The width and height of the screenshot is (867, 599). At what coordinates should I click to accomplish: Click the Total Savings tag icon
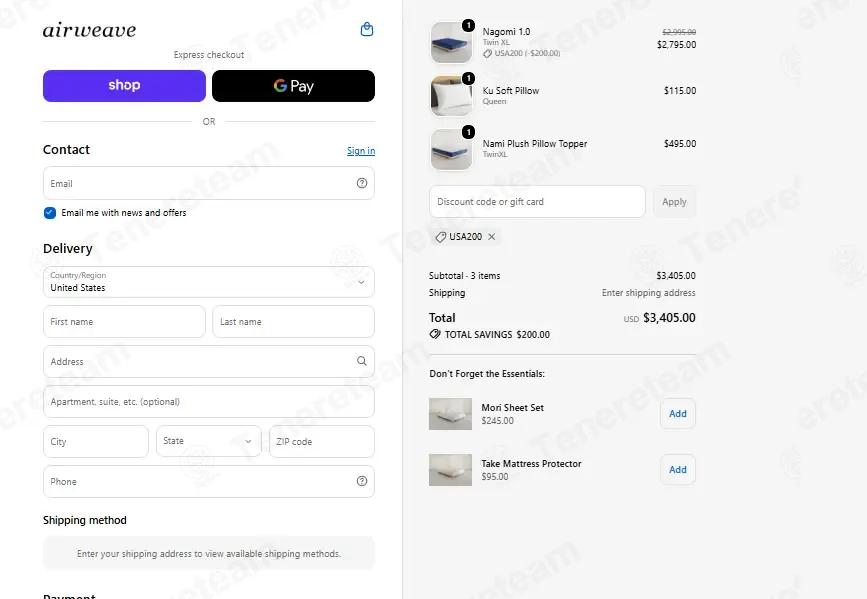(x=435, y=335)
